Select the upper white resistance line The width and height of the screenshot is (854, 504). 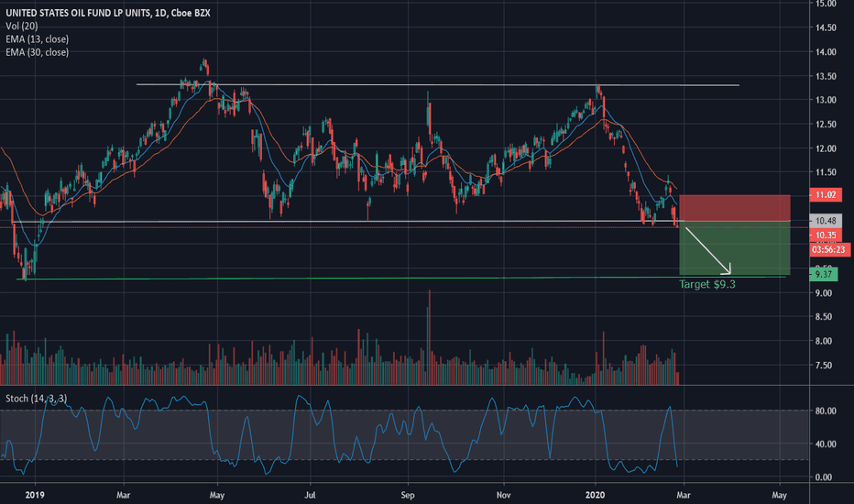coord(437,85)
